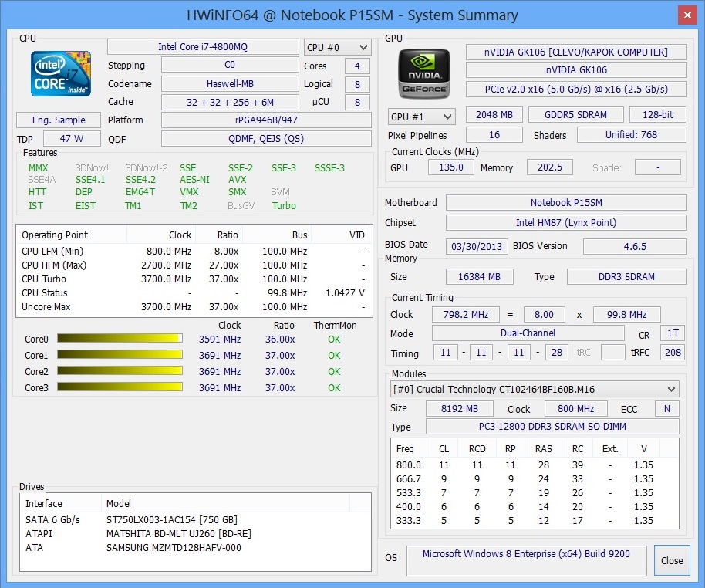This screenshot has width=705, height=588.
Task: Click the Microsoft Windows 8 Enterprise OS field
Action: coord(527,560)
